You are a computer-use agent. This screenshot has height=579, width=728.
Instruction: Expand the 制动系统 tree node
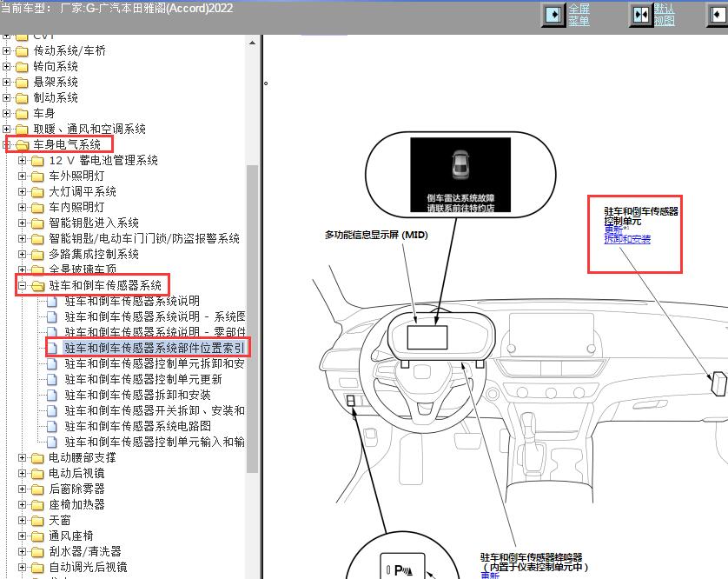pyautogui.click(x=6, y=97)
